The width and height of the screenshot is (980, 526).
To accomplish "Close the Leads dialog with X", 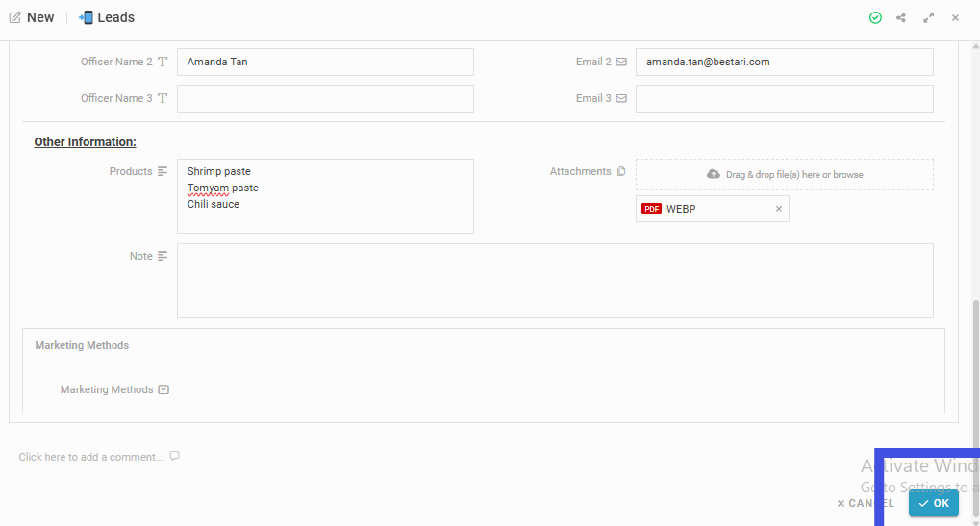I will click(955, 18).
